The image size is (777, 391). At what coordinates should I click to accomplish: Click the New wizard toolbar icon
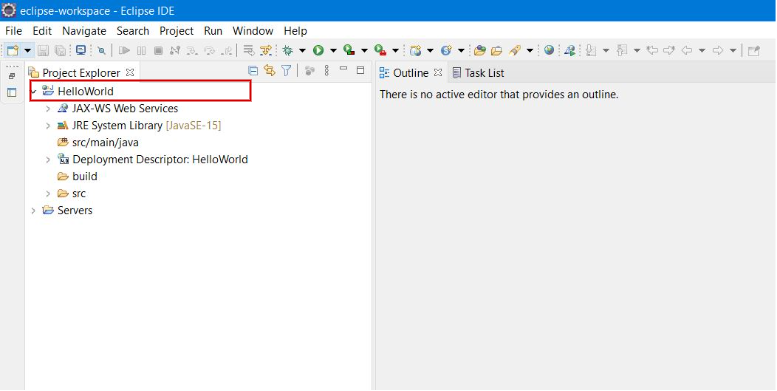pos(12,50)
